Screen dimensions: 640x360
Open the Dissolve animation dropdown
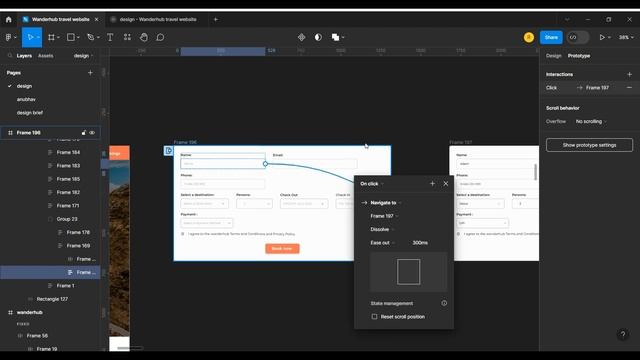click(x=382, y=229)
